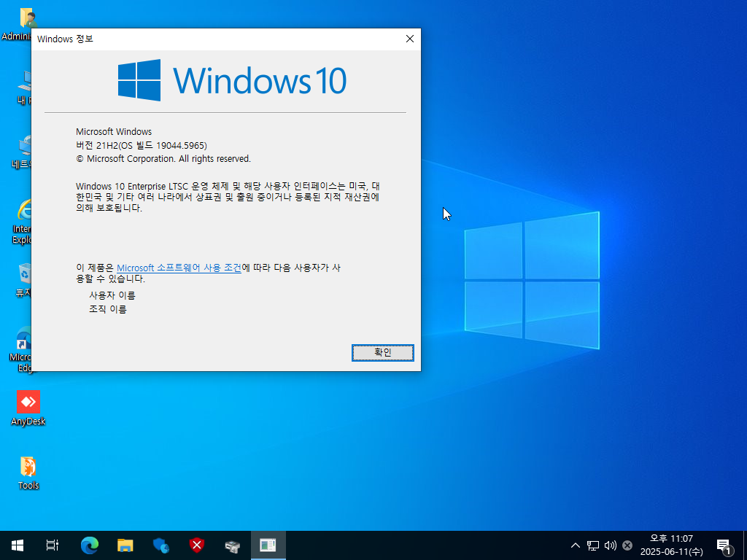Open the blue shield taskbar app
Viewport: 747px width, 560px height.
(x=161, y=545)
